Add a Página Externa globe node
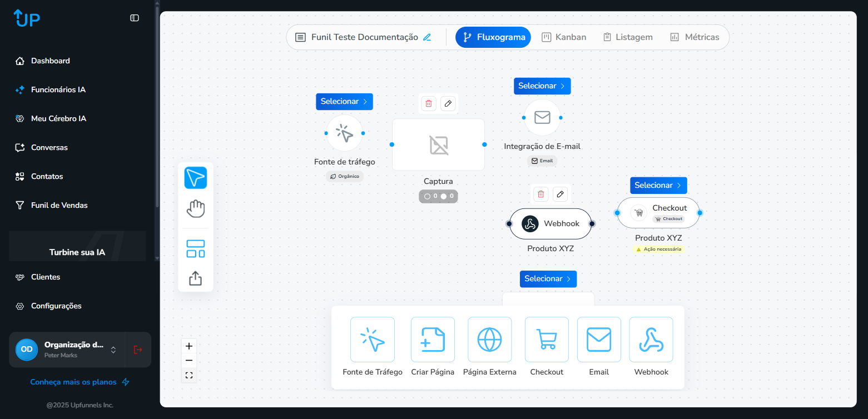 489,340
